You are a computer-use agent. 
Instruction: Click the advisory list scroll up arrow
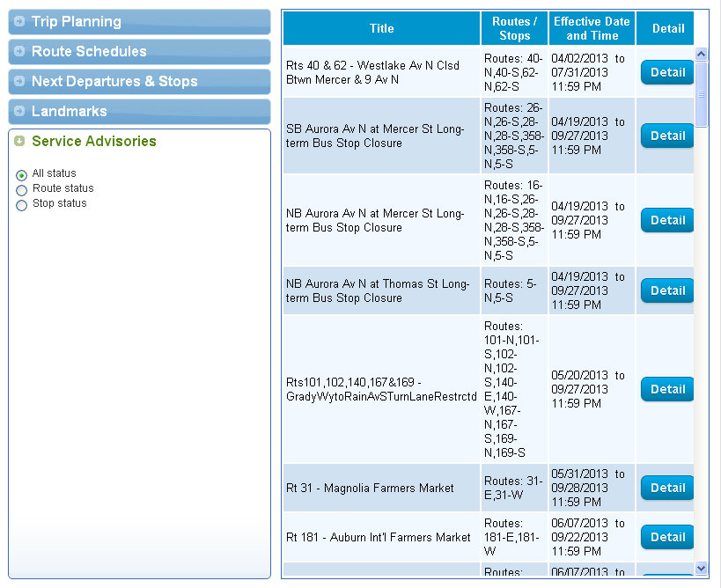702,54
